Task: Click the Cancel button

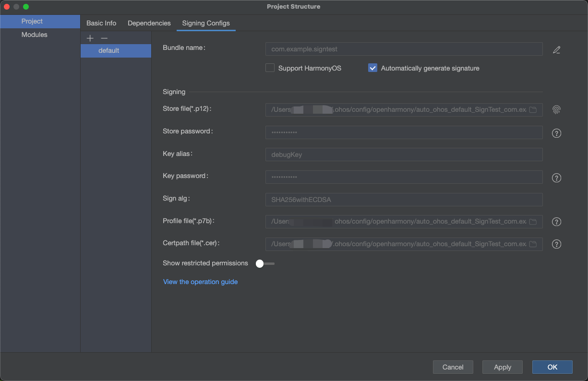Action: pos(453,367)
